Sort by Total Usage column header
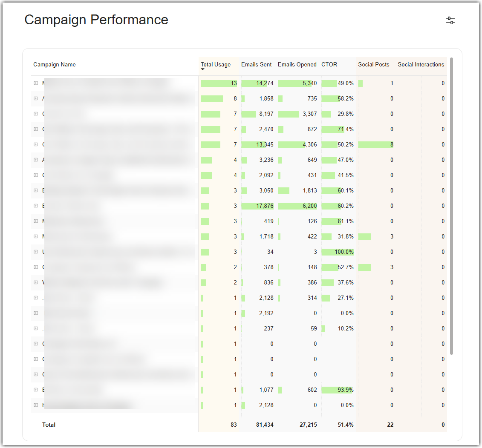The height and width of the screenshot is (448, 482). point(216,65)
